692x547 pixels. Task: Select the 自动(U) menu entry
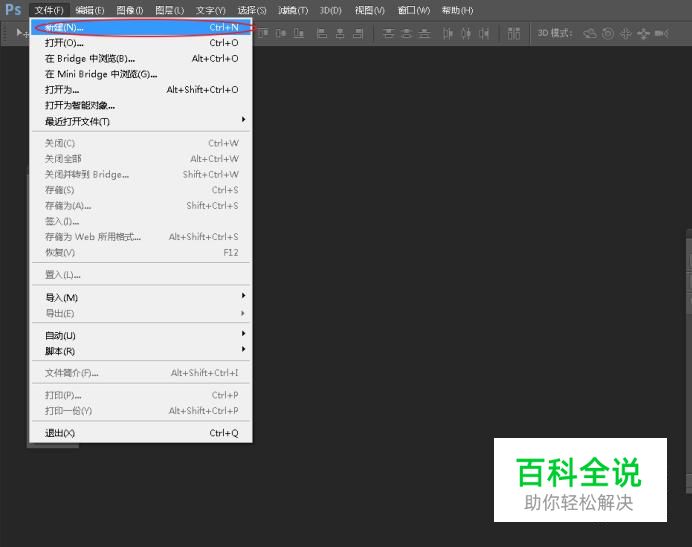pyautogui.click(x=141, y=335)
